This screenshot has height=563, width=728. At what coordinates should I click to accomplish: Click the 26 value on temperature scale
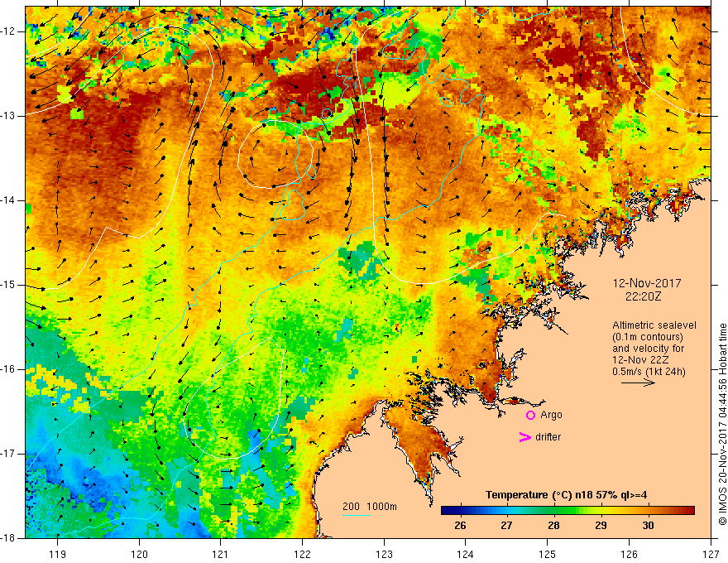click(x=460, y=526)
